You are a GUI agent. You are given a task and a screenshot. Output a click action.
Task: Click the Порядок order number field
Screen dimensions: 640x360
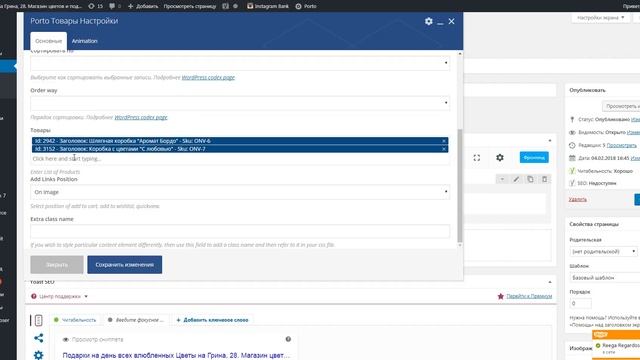[580, 303]
